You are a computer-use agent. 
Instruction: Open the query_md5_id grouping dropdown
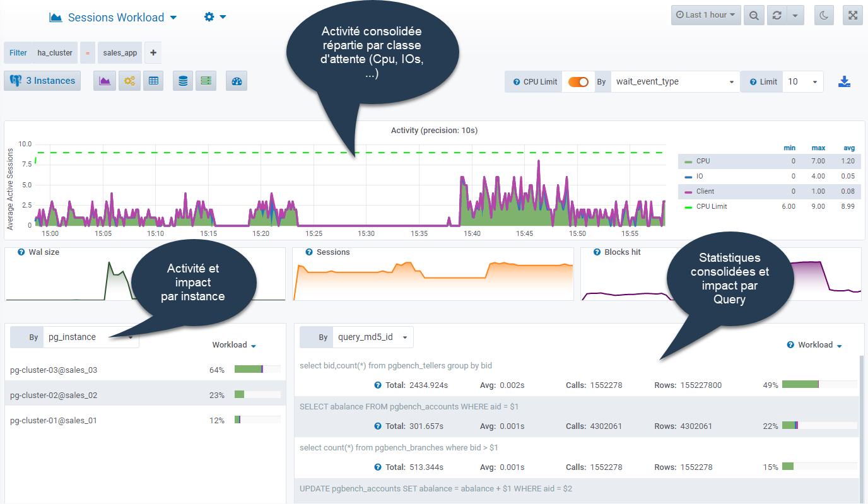(x=373, y=337)
